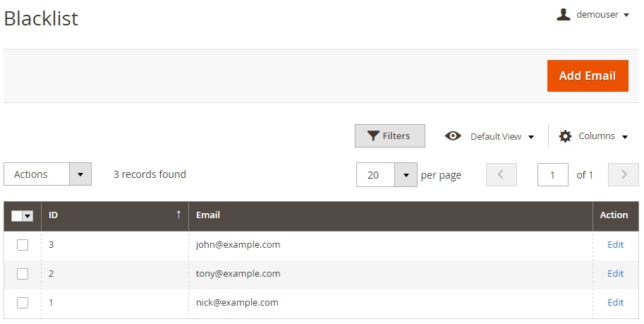Click the gear icon beside Columns
The width and height of the screenshot is (644, 324).
pyautogui.click(x=565, y=136)
